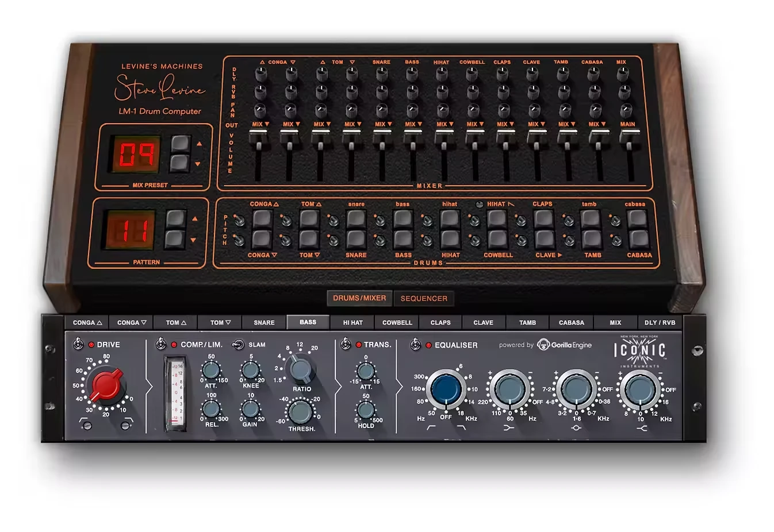Open the MIX output dropdown under BASS
The image size is (774, 532).
(x=414, y=124)
